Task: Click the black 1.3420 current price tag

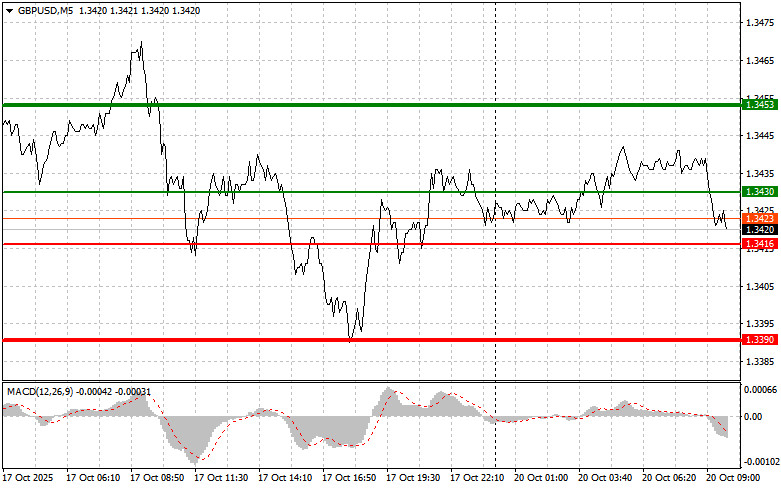Action: pyautogui.click(x=755, y=230)
